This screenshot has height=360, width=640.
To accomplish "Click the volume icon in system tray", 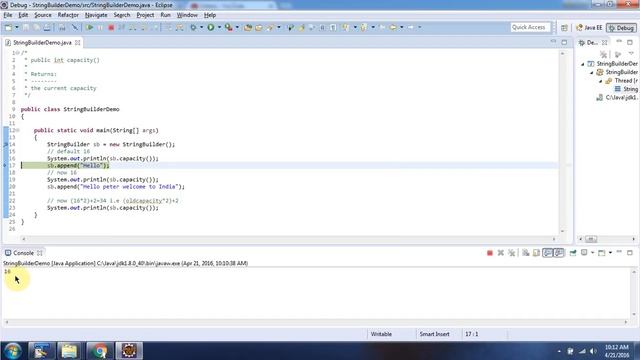I will point(593,351).
